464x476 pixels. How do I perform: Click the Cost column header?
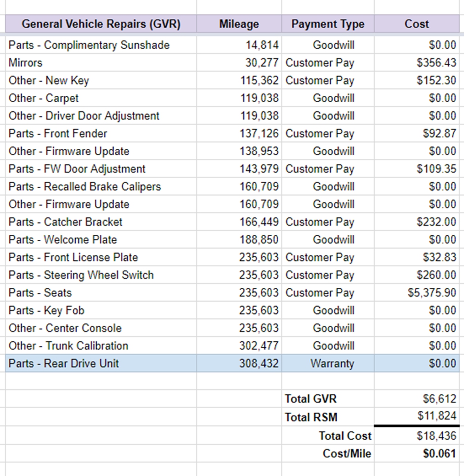(417, 24)
